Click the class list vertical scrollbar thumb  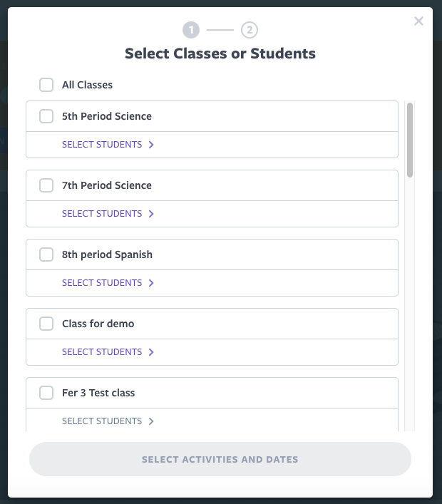(x=410, y=140)
